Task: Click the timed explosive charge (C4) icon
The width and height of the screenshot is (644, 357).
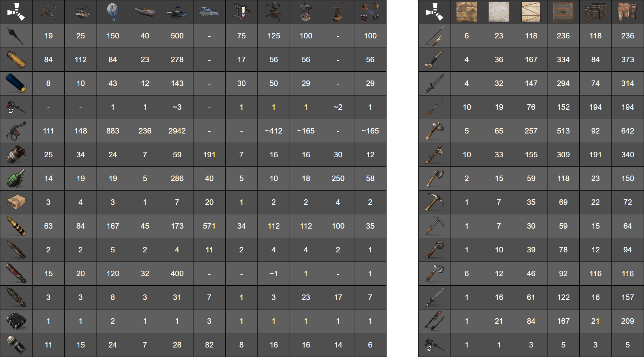Action: pos(16,321)
